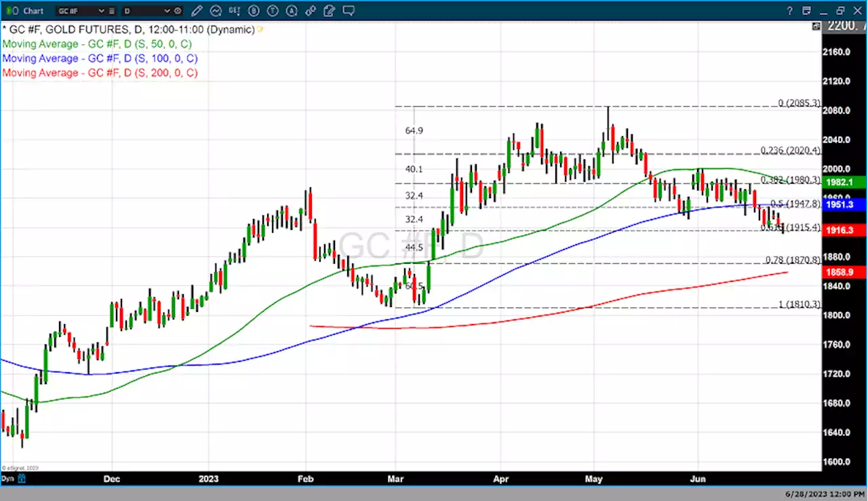
Task: Click the help question mark icon
Action: coord(790,11)
